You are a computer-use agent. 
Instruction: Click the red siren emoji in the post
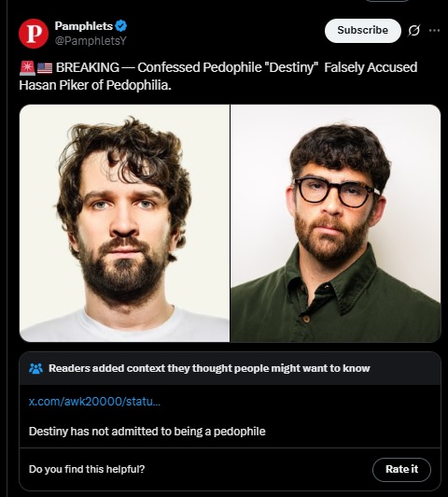pos(27,68)
